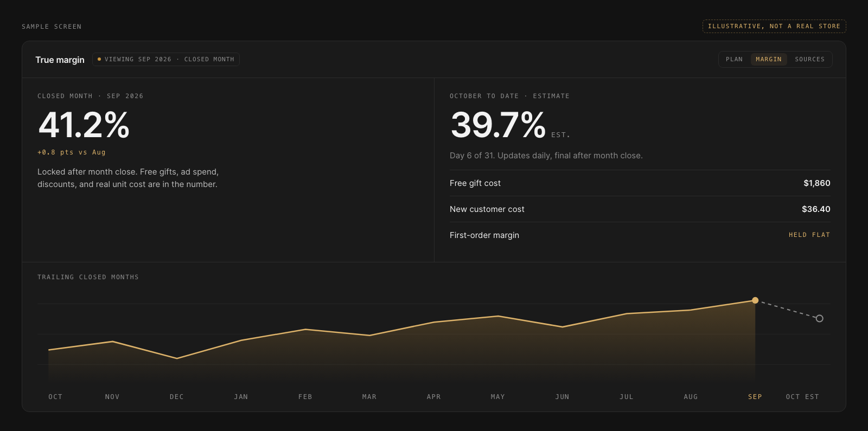This screenshot has height=431, width=868.
Task: Click the Viewing Sep 2026 closed month badge
Action: pyautogui.click(x=166, y=60)
